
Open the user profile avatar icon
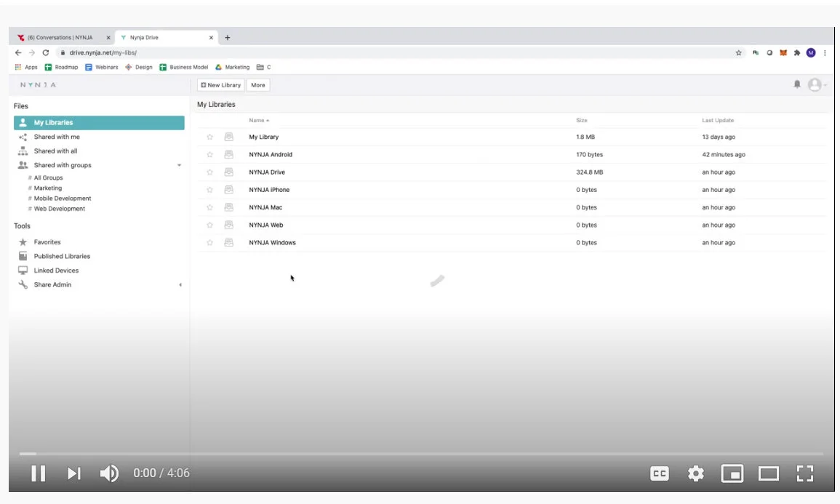(814, 84)
